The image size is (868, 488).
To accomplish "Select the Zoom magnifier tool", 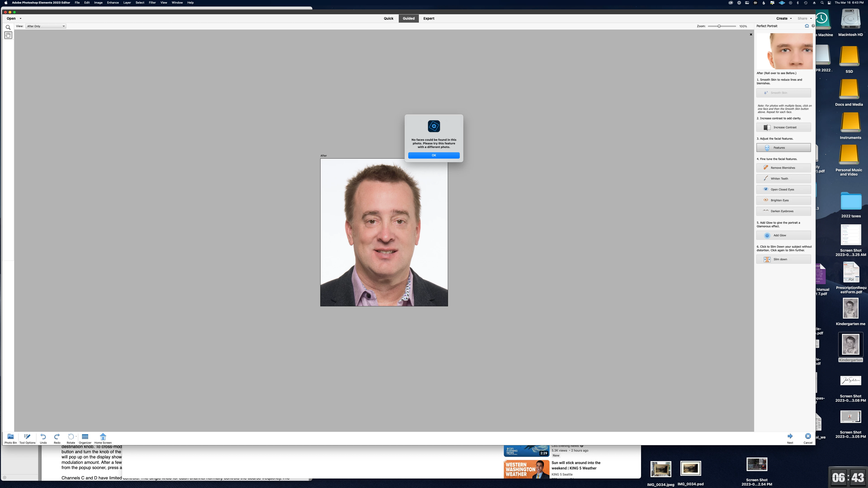I will point(8,27).
